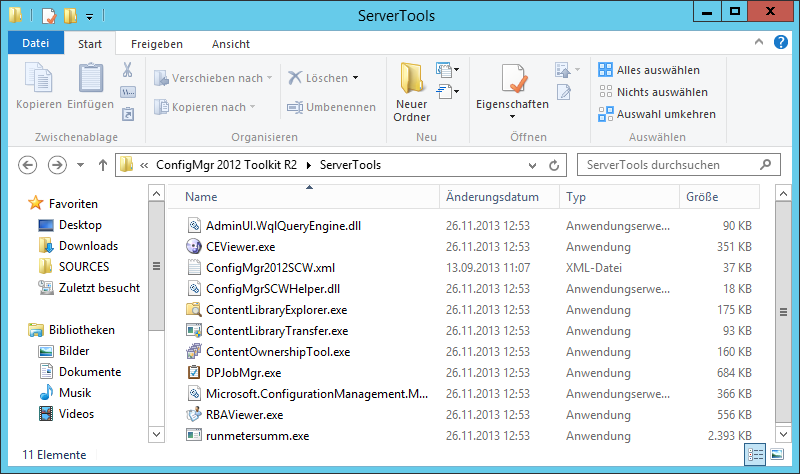Image resolution: width=800 pixels, height=474 pixels.
Task: Open the Datei tab
Action: (36, 43)
